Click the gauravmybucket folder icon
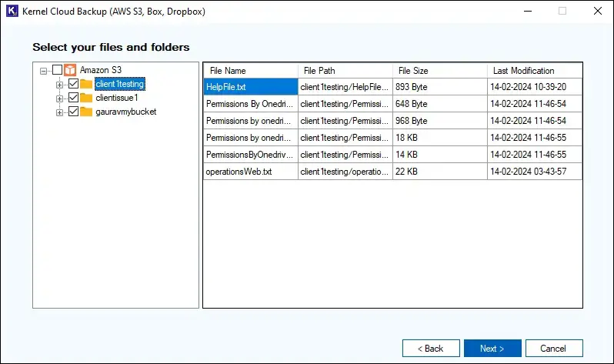 86,112
